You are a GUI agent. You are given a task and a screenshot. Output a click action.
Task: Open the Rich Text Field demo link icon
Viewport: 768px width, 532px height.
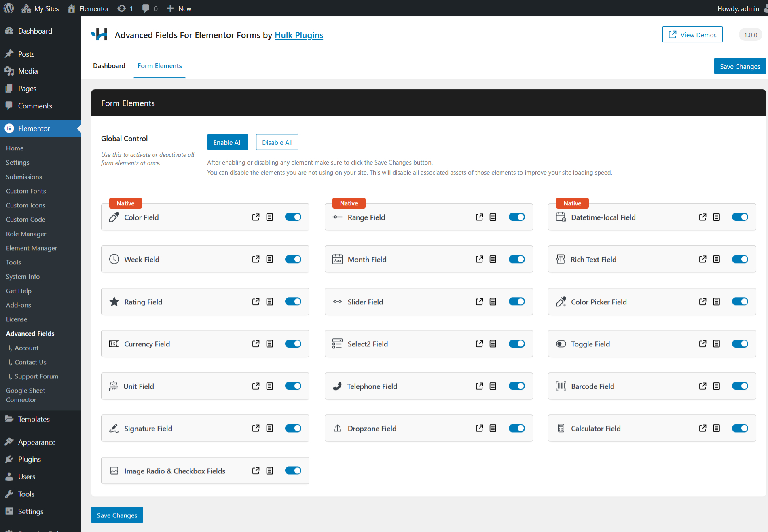point(702,259)
